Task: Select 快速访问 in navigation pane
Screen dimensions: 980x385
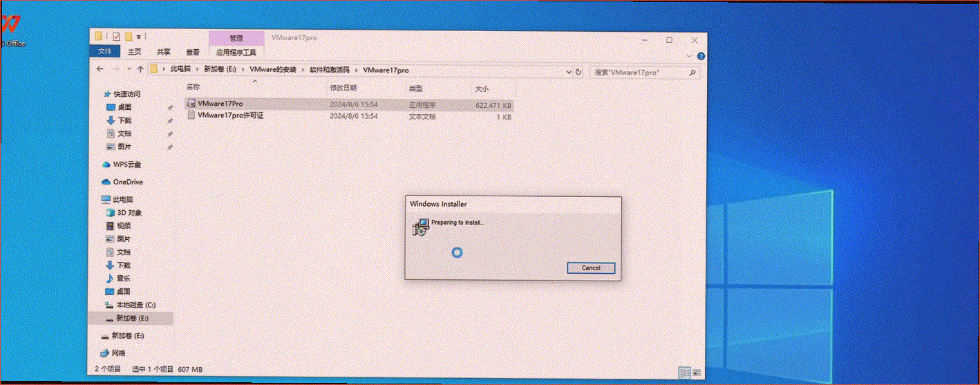Action: [126, 94]
